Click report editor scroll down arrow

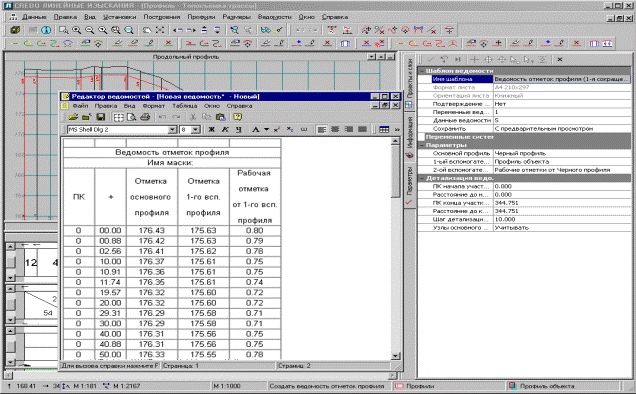[395, 356]
